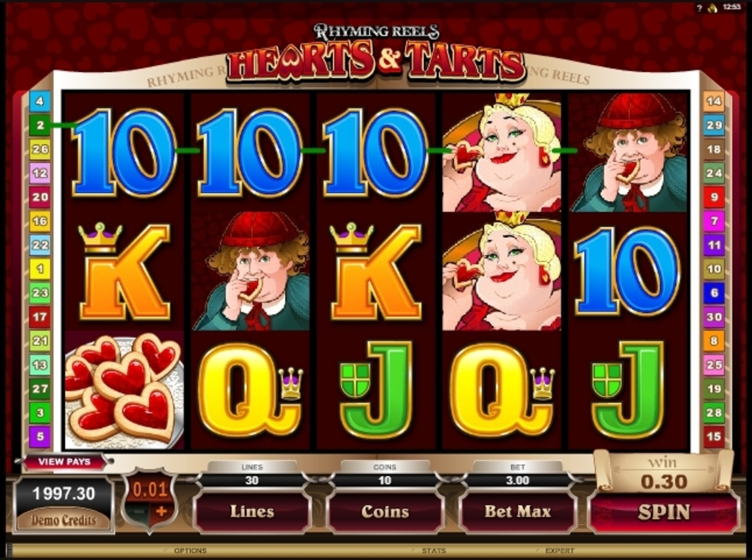The height and width of the screenshot is (560, 752).
Task: Increase coin size with the plus icon
Action: pyautogui.click(x=161, y=511)
